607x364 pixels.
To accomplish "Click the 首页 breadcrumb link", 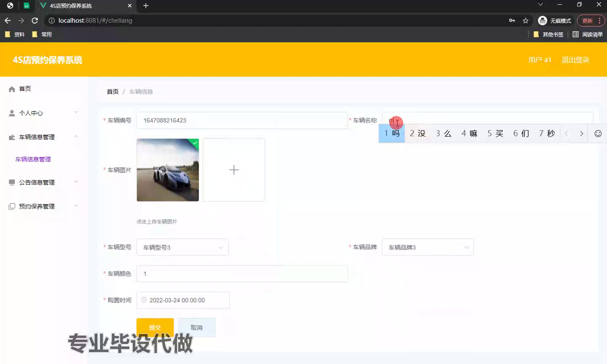I will [x=113, y=92].
